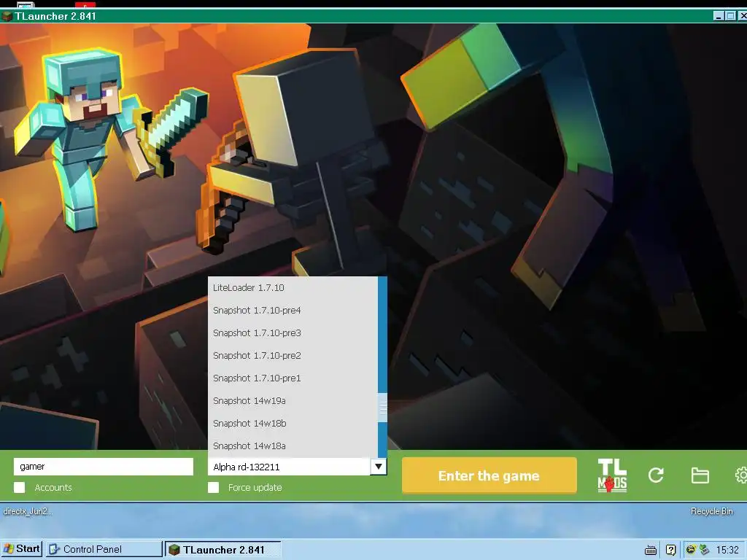Click the scrollbar track above the thumb
The height and width of the screenshot is (560, 747).
pyautogui.click(x=382, y=335)
